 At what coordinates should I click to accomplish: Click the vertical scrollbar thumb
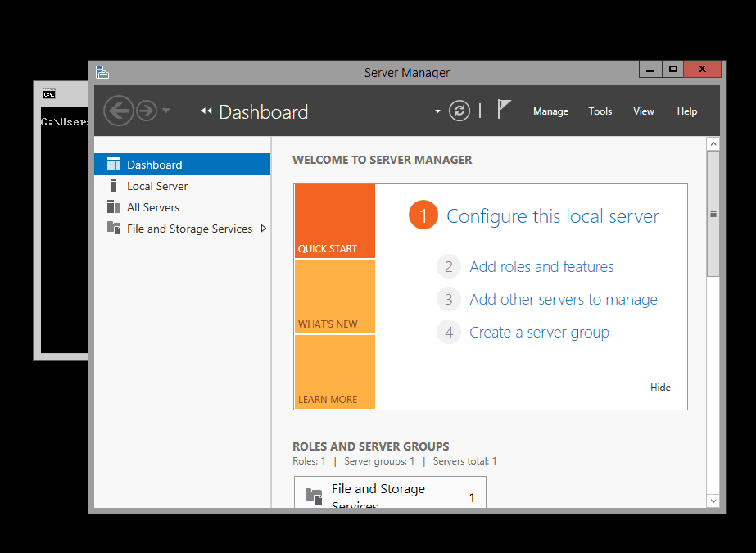click(713, 214)
